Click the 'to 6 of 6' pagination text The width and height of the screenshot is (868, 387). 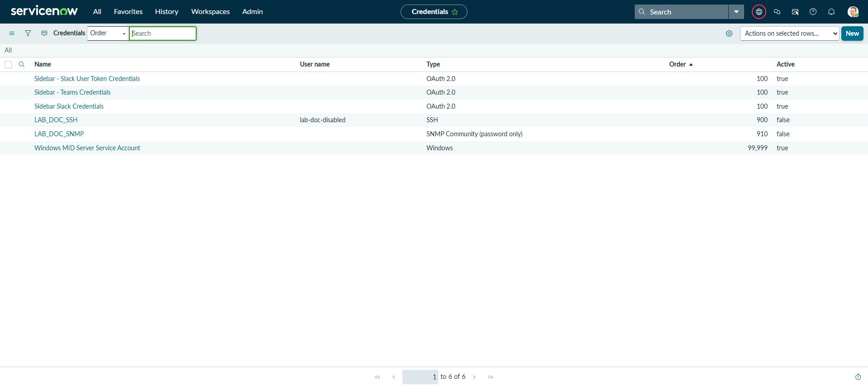click(x=453, y=377)
